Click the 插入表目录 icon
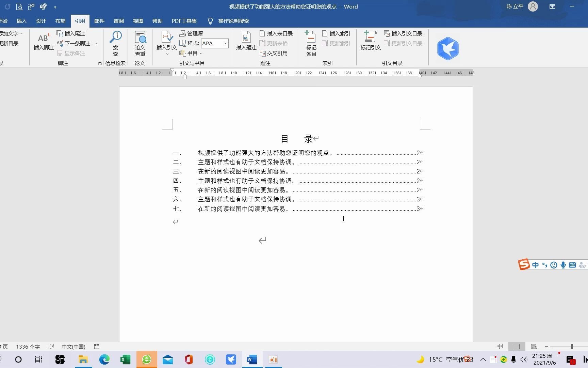 pyautogui.click(x=276, y=33)
